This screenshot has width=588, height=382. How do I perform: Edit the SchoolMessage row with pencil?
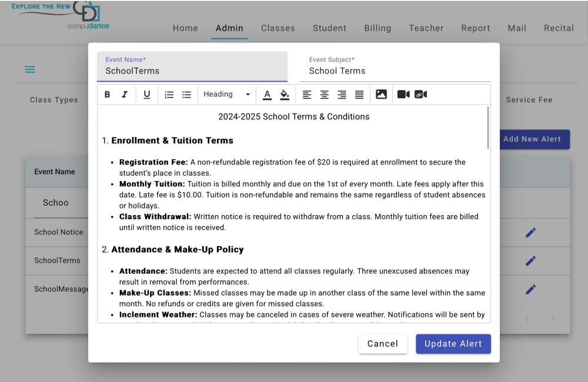coord(530,289)
